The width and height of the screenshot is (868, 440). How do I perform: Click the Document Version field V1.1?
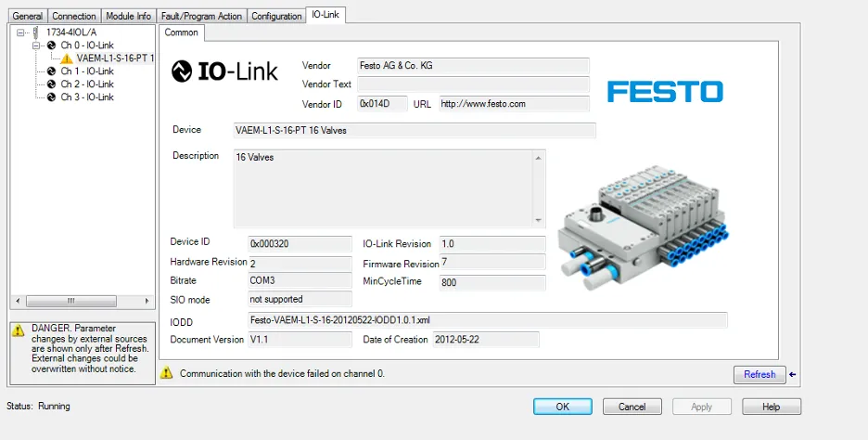[x=300, y=340]
